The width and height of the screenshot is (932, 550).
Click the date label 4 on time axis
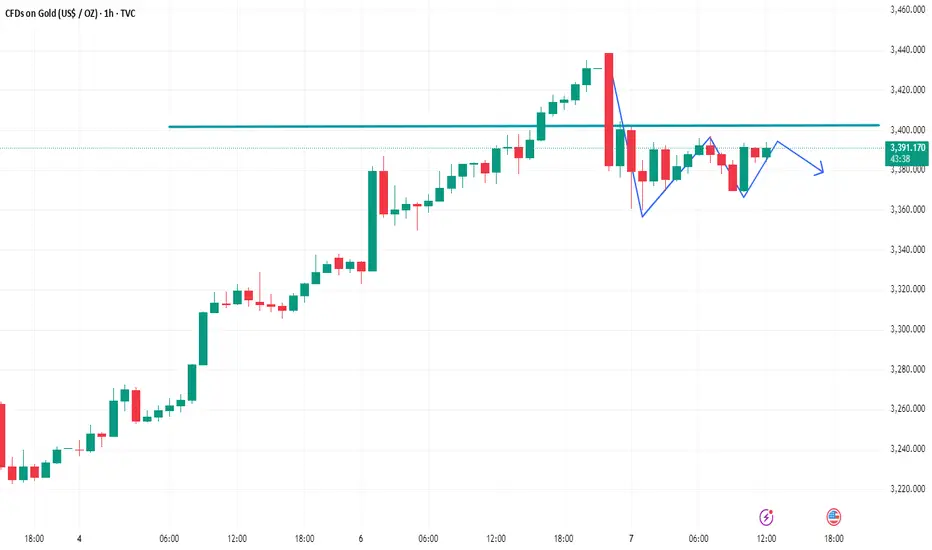tap(79, 539)
